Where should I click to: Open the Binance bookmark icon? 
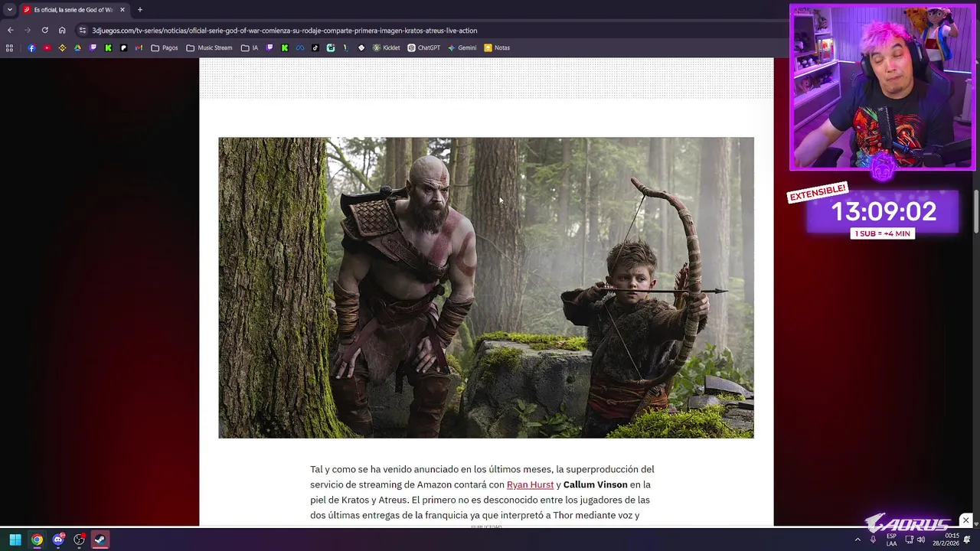pos(63,47)
